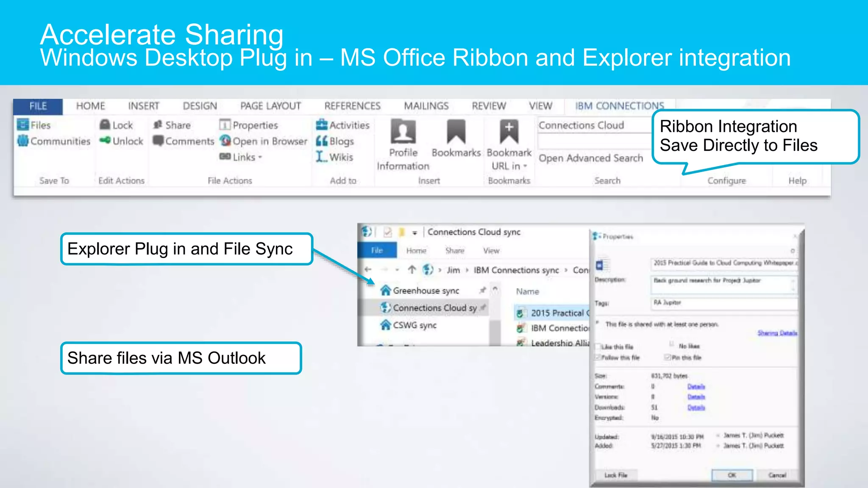Toggle the Pin this file checkbox
868x488 pixels.
coord(668,358)
